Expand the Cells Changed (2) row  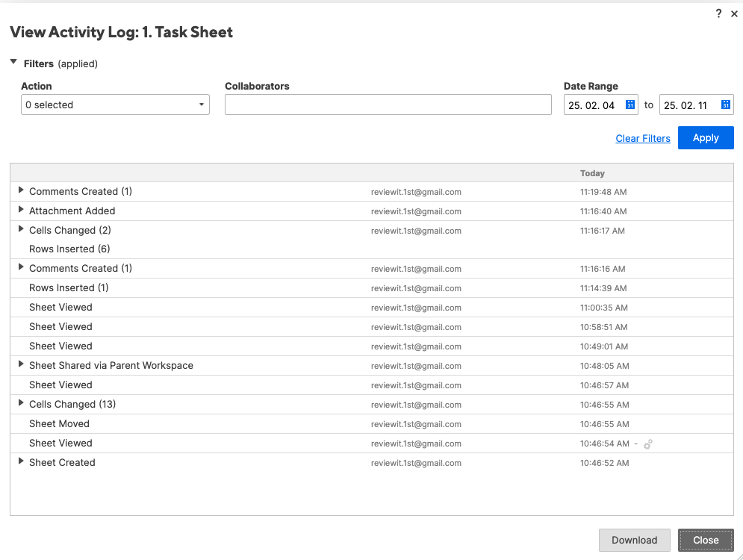coord(21,228)
